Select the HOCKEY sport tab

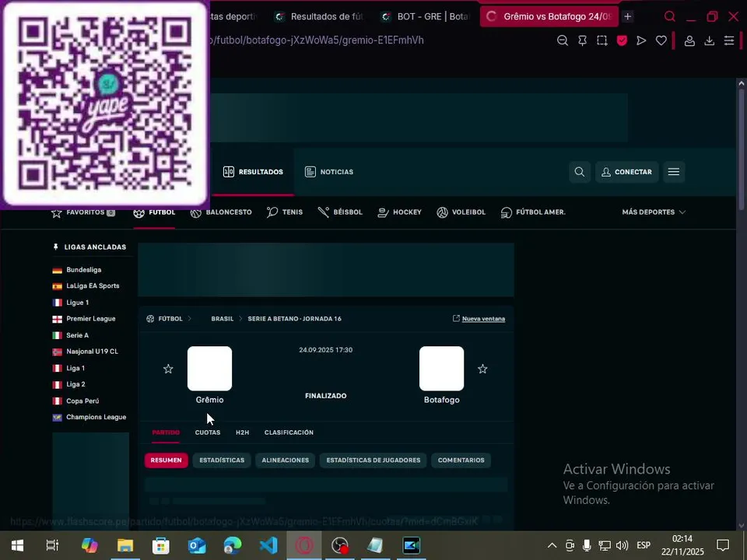tap(399, 212)
